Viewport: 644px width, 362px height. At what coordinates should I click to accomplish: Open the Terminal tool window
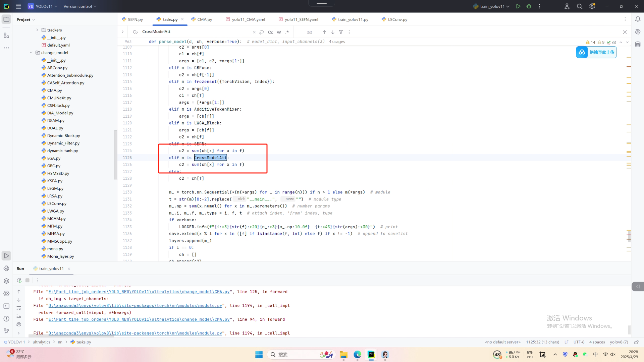[x=6, y=306]
